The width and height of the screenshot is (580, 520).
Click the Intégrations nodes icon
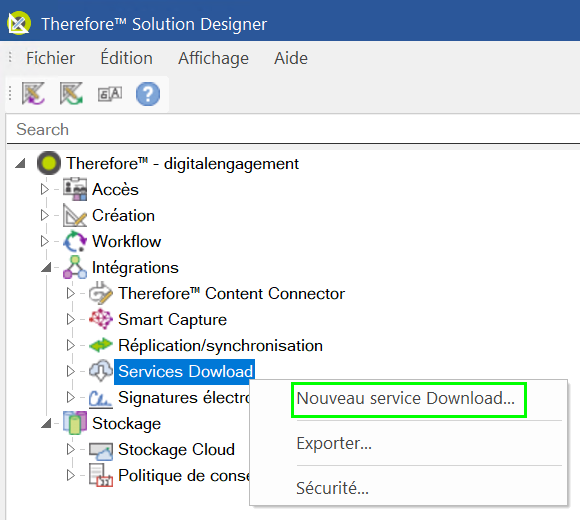(75, 267)
